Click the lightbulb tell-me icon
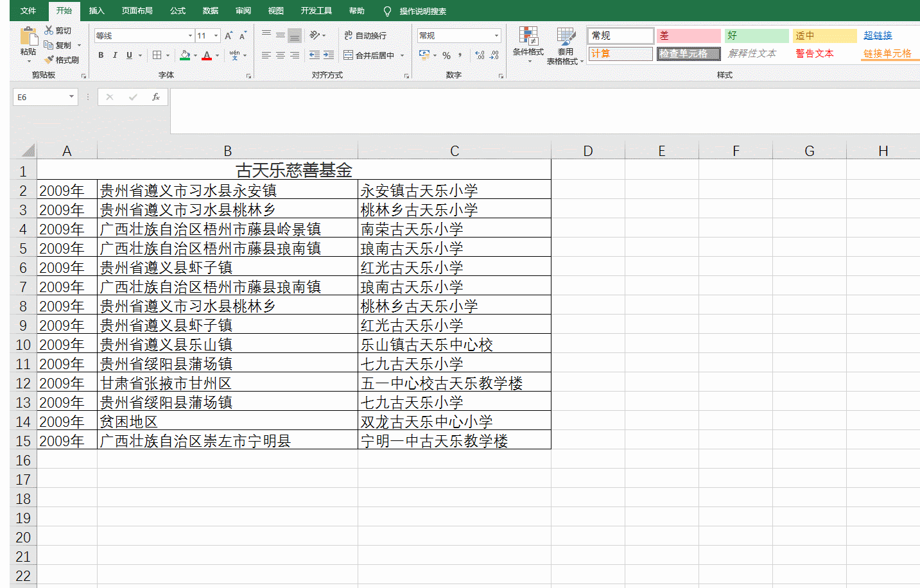The image size is (920, 588). [x=387, y=11]
